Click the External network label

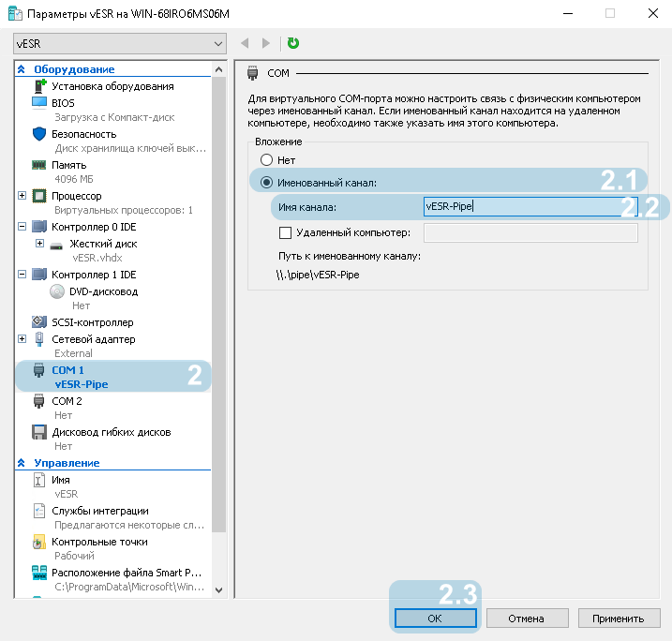73,353
